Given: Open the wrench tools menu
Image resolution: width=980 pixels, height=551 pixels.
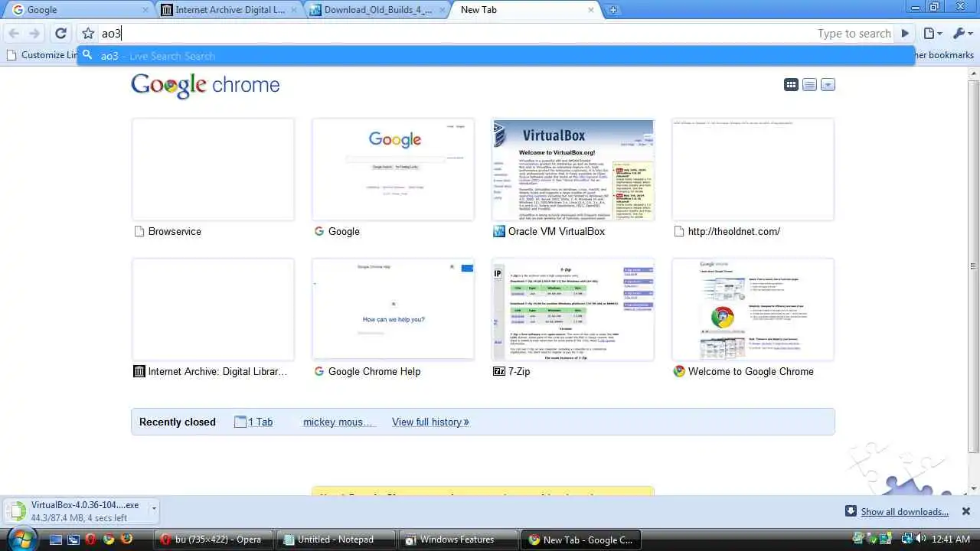Looking at the screenshot, I should [962, 34].
